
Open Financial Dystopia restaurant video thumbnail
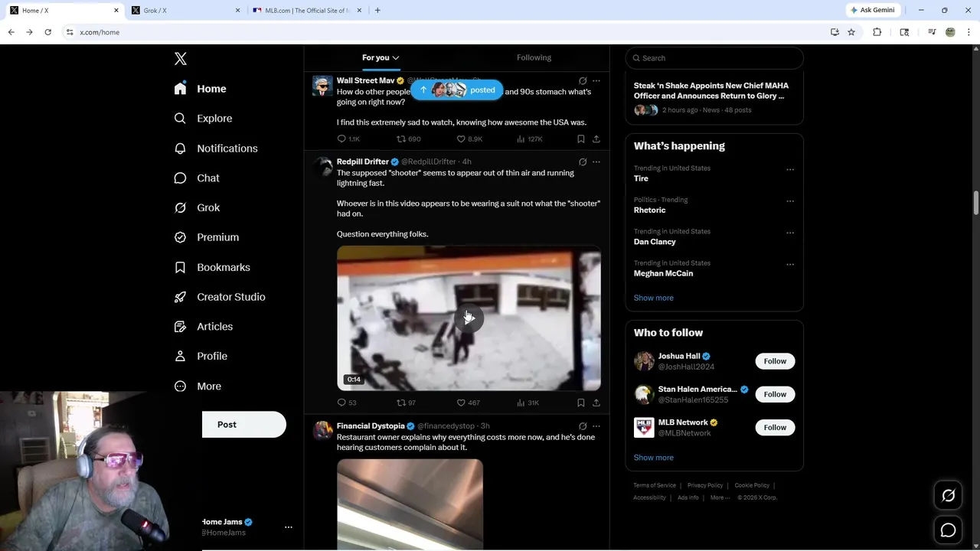pyautogui.click(x=410, y=504)
